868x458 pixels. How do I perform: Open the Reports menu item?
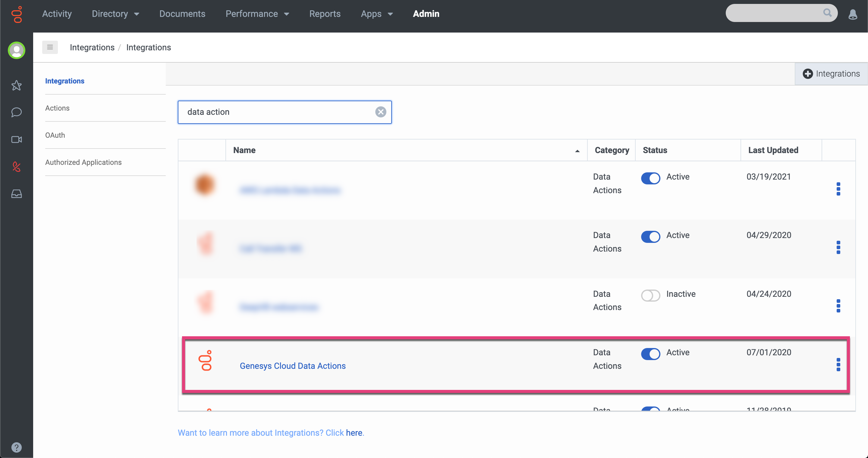325,14
